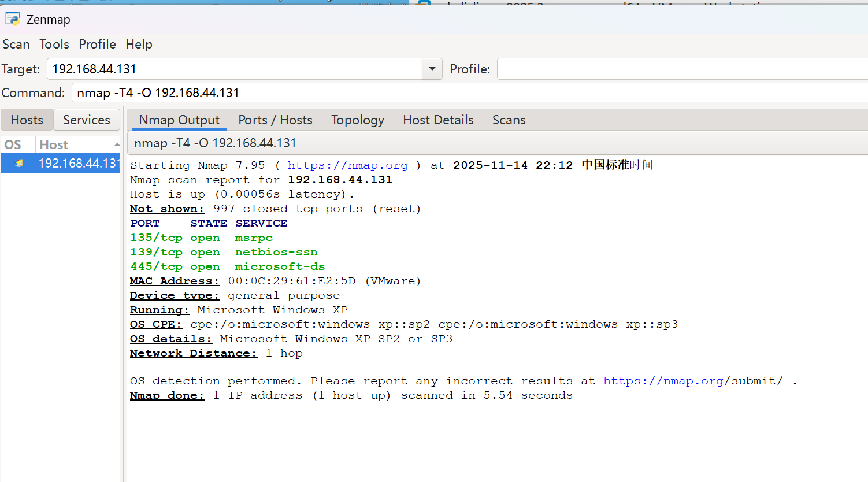
Task: Switch to the Host Details tab
Action: point(438,120)
